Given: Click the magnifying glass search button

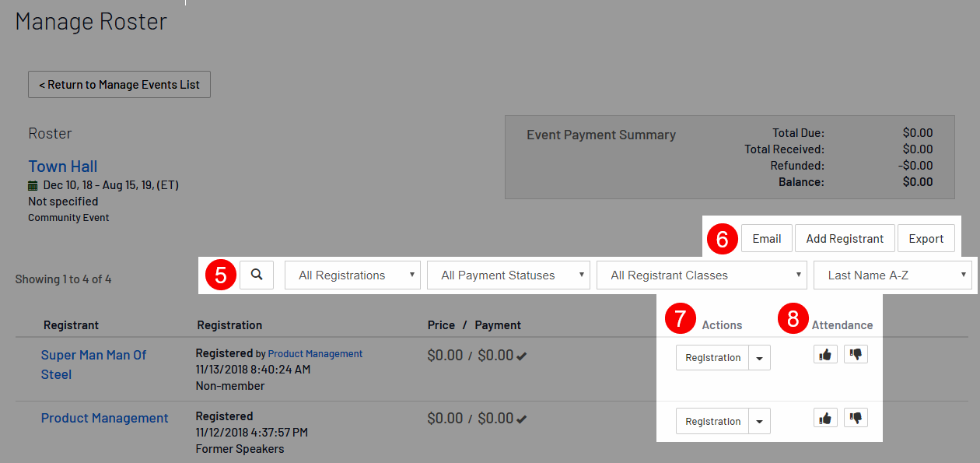Looking at the screenshot, I should point(257,275).
